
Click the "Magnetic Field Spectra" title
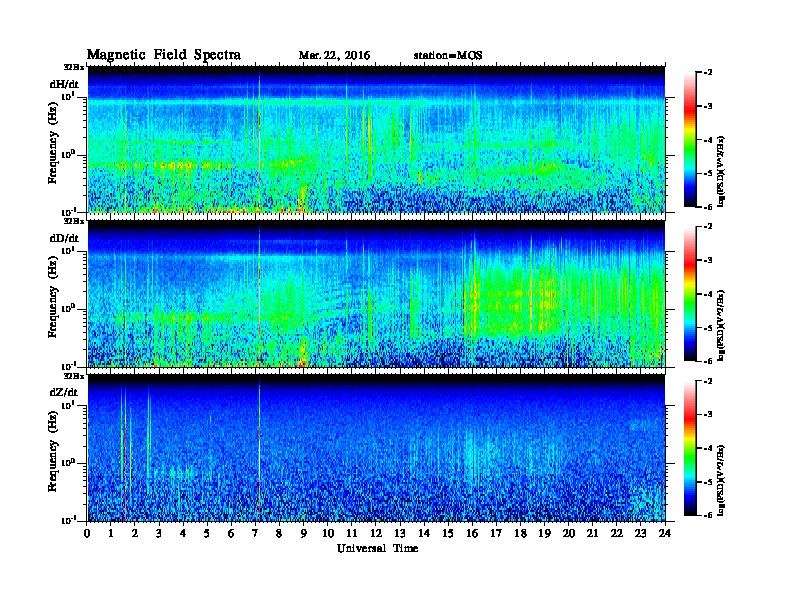[x=164, y=55]
